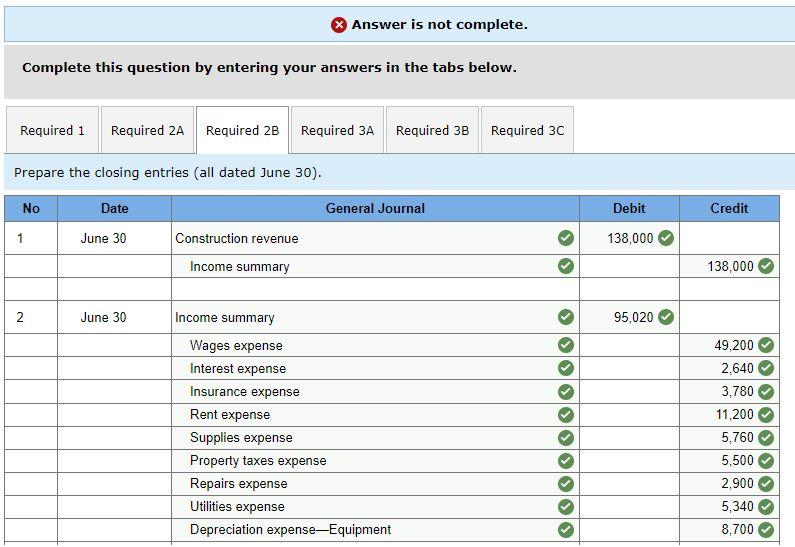Click check icon beside 5,760 credit

tap(766, 437)
